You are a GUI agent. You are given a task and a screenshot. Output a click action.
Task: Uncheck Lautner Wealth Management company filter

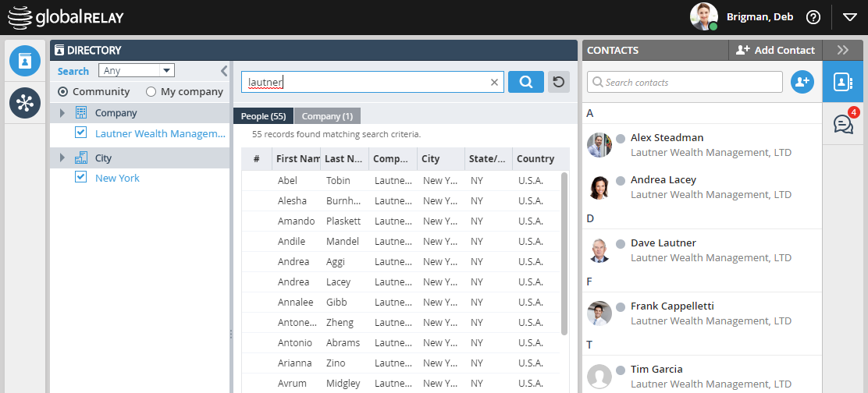click(80, 133)
